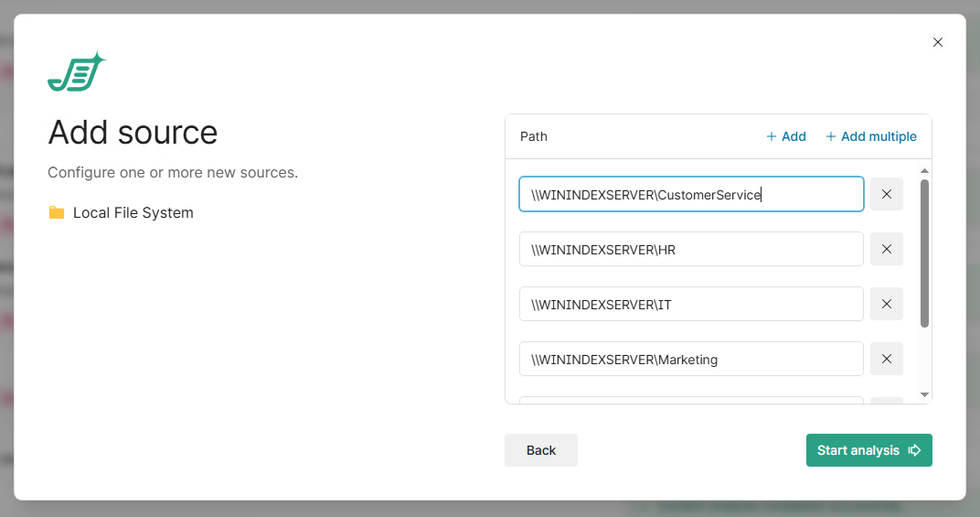Remove the IT path entry

[886, 304]
